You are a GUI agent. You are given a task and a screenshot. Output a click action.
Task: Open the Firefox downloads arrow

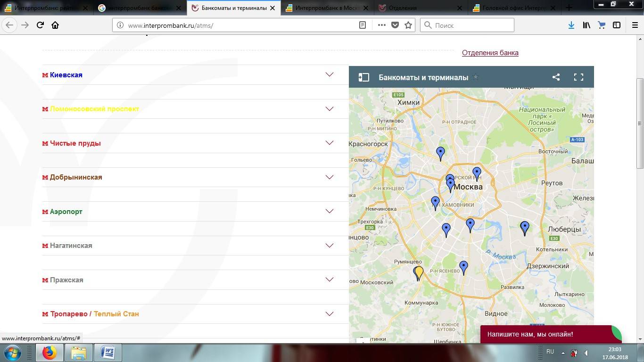coord(571,25)
